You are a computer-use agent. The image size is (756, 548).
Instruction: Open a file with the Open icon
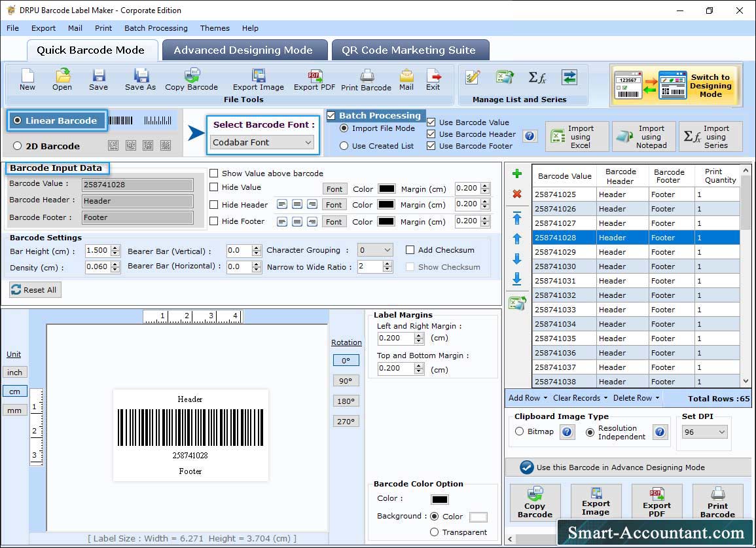pos(62,80)
